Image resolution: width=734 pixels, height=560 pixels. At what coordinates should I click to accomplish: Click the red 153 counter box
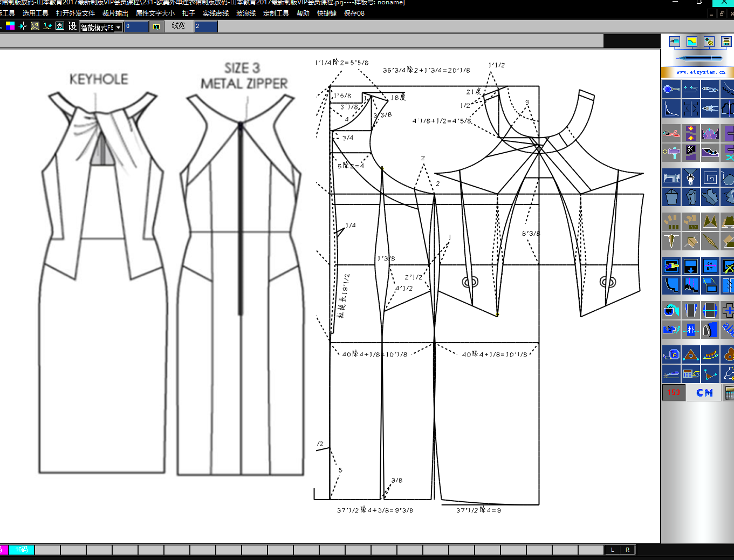pyautogui.click(x=674, y=393)
